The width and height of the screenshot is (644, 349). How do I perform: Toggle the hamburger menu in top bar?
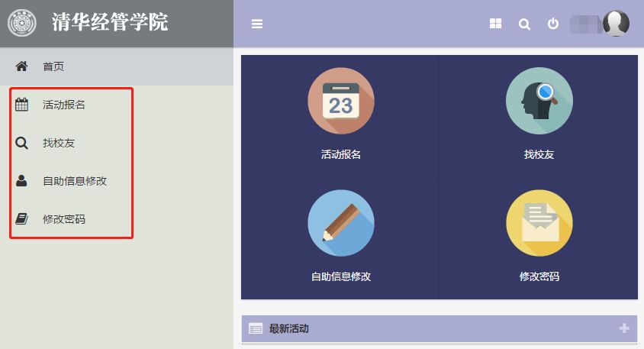coord(257,24)
